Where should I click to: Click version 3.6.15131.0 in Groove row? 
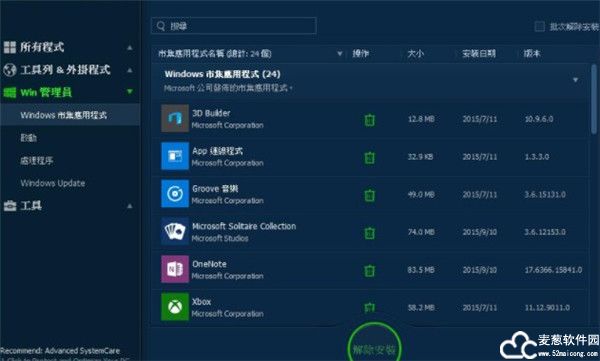point(545,194)
